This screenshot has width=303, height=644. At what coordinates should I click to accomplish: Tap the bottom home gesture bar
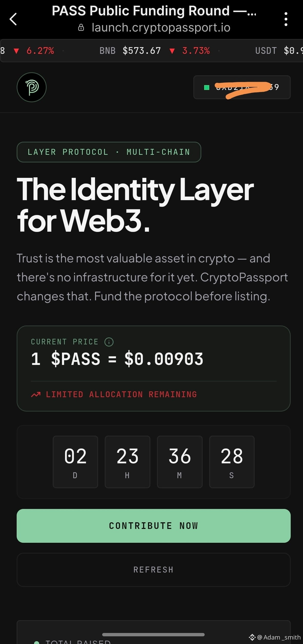pyautogui.click(x=153, y=635)
